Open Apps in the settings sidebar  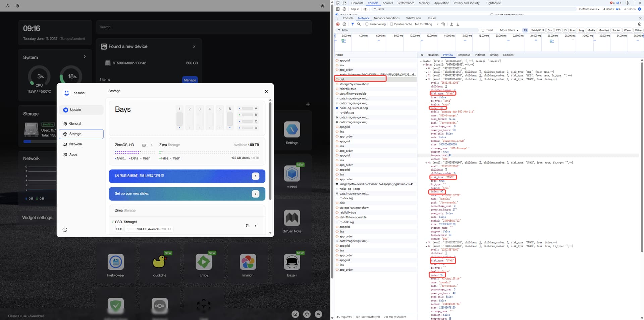click(x=81, y=154)
